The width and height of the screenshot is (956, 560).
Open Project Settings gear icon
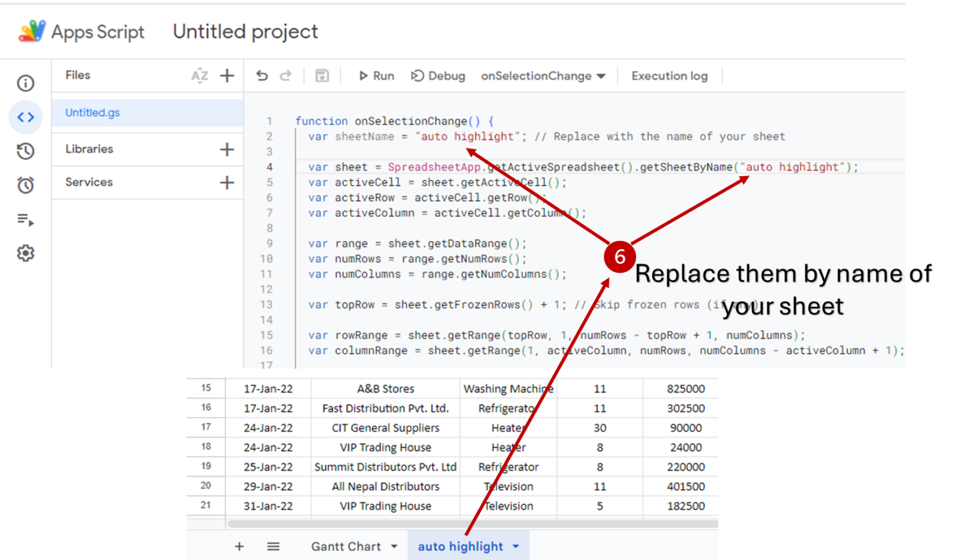tap(26, 253)
